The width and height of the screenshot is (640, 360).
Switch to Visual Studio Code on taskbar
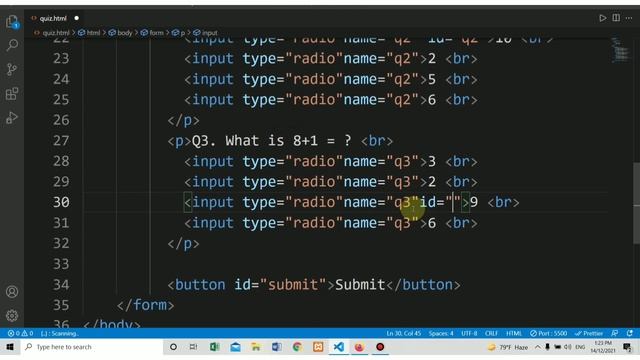pyautogui.click(x=338, y=347)
